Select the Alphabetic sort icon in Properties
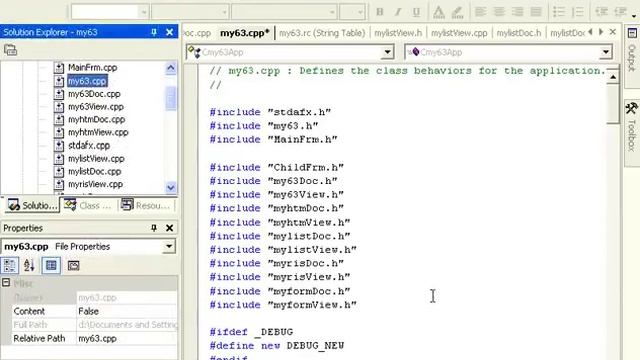This screenshot has height=360, width=640. pyautogui.click(x=29, y=266)
